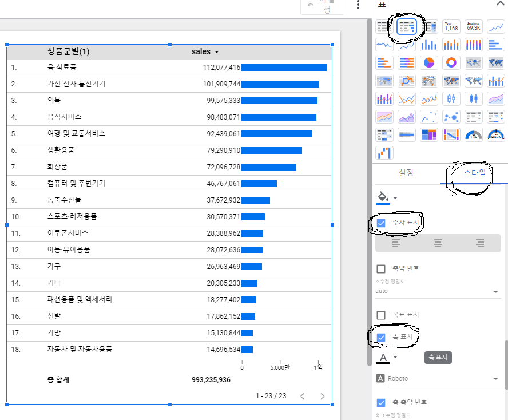Screen dimensions: 508x420
Task: Click the font color 'A' swatch
Action: tap(383, 358)
